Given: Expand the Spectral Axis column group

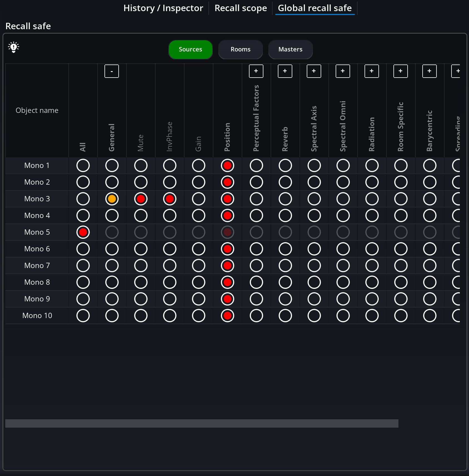Looking at the screenshot, I should point(314,71).
